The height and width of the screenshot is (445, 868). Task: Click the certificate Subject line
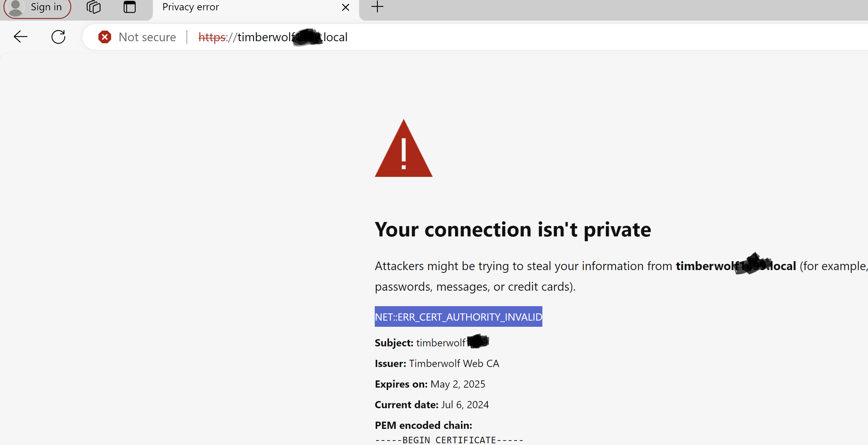click(x=431, y=343)
